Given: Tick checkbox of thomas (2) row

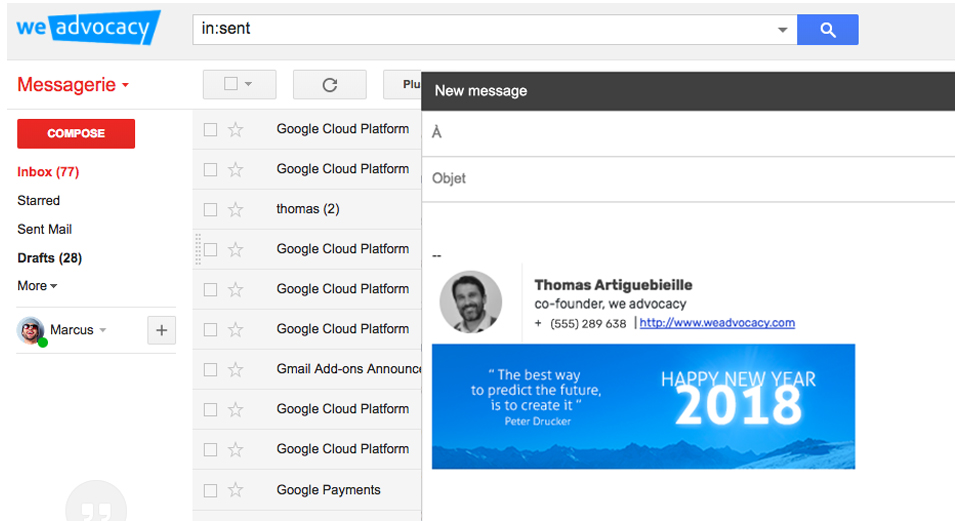Looking at the screenshot, I should click(x=210, y=209).
